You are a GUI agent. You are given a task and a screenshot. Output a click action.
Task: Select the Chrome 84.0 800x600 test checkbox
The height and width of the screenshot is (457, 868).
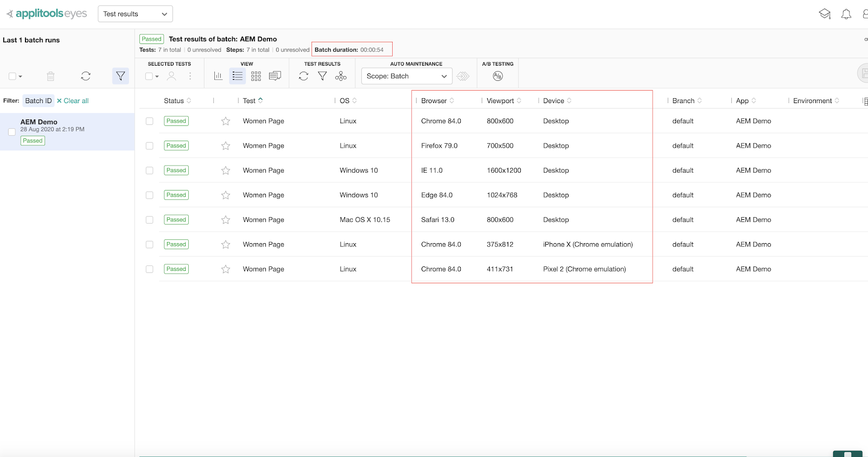150,121
